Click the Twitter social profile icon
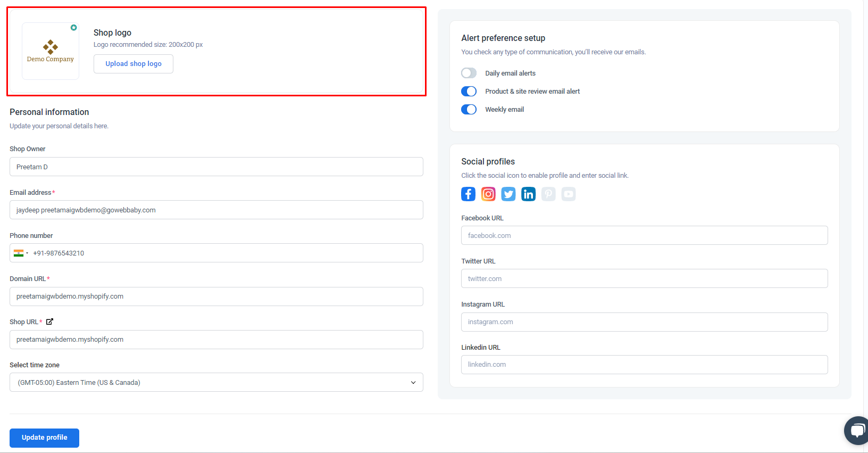 pos(508,194)
